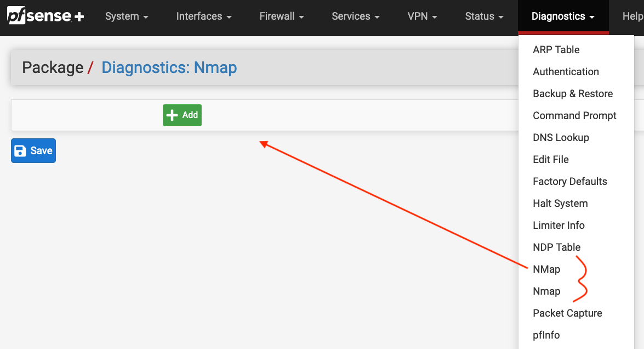
Task: Select Packet Capture from the menu
Action: pyautogui.click(x=567, y=313)
